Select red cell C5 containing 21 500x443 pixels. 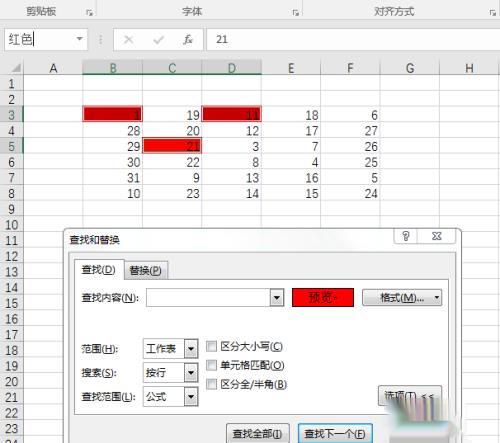[172, 146]
